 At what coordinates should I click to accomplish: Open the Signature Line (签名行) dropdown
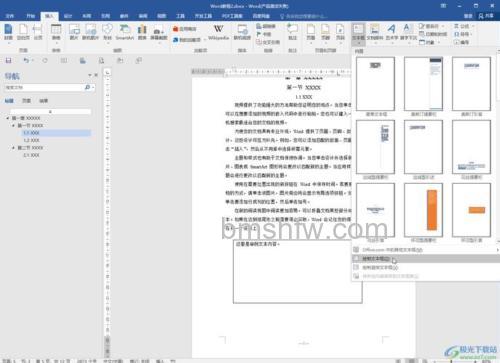[431, 26]
